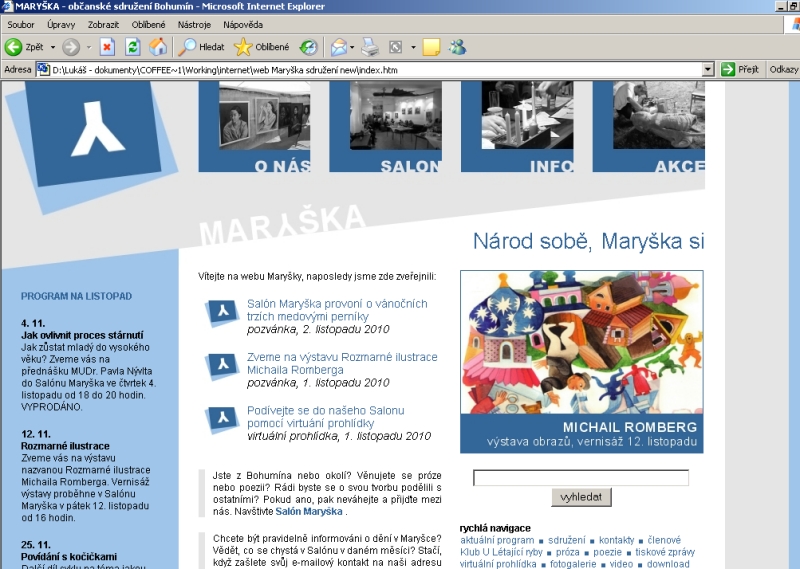Expand the dropdown arrow after fullscreen icon

[x=413, y=47]
